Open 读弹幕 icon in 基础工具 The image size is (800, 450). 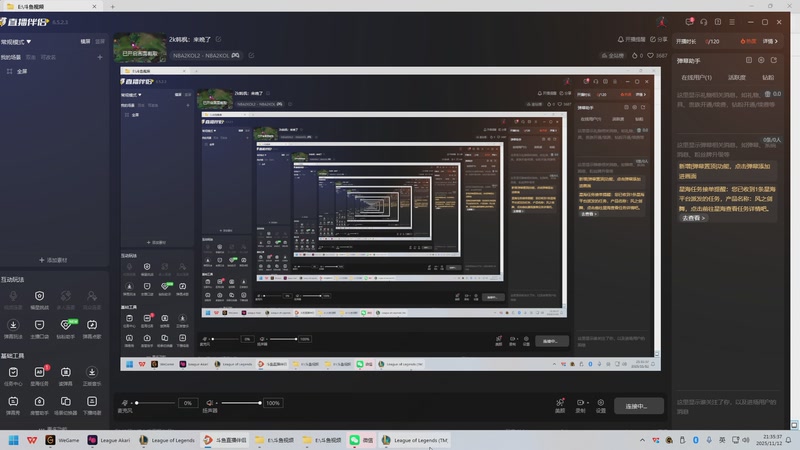66,376
